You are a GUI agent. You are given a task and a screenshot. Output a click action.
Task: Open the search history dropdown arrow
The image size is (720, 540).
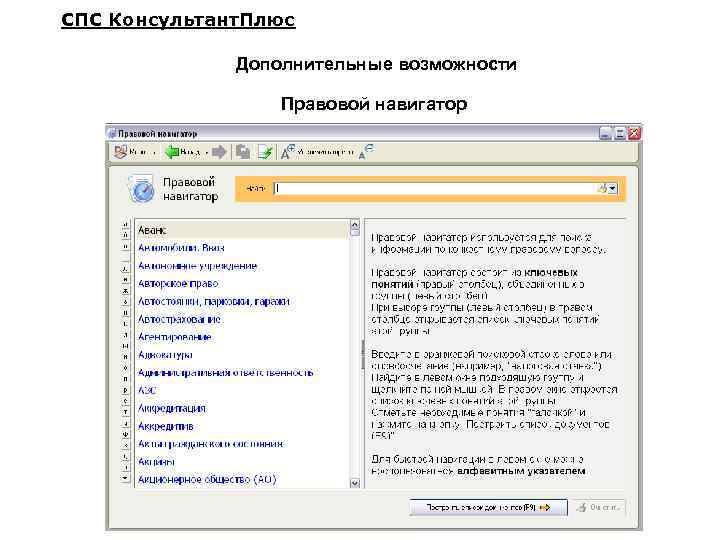[x=613, y=189]
